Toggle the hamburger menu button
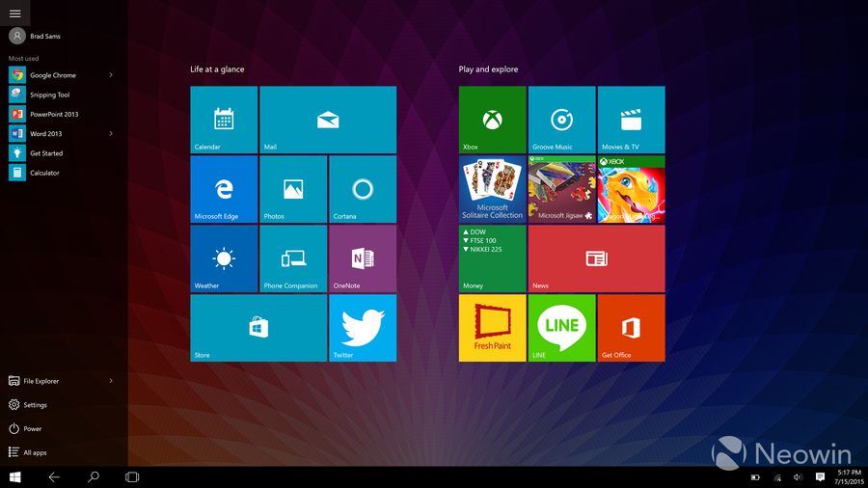This screenshot has width=868, height=488. point(14,14)
